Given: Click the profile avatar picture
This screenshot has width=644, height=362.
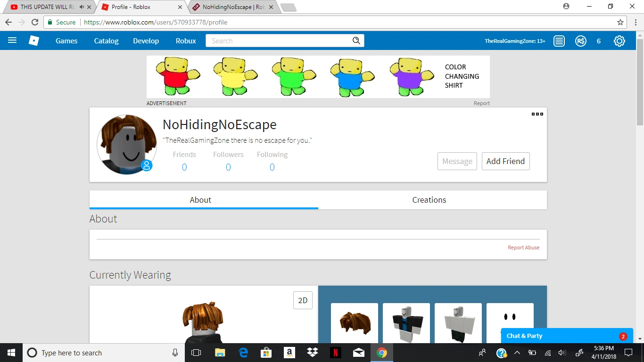Looking at the screenshot, I should 127,144.
